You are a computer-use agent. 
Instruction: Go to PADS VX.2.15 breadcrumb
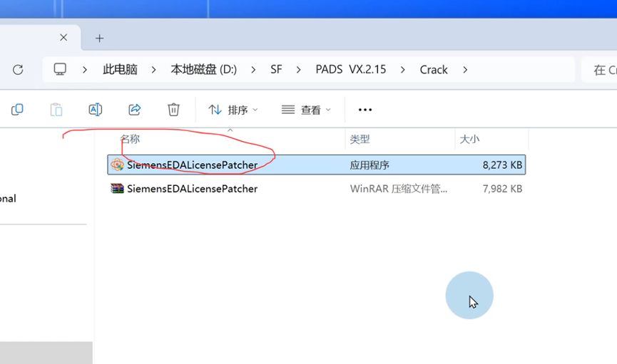coord(351,70)
